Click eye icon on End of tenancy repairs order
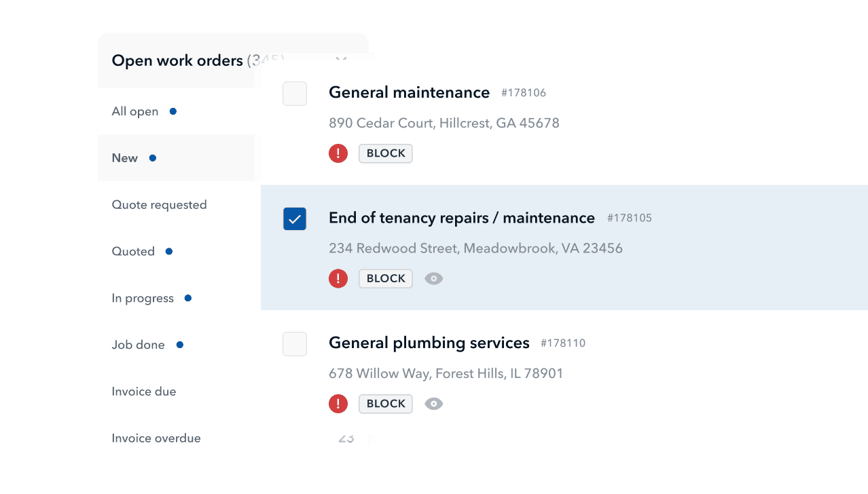 (x=434, y=279)
